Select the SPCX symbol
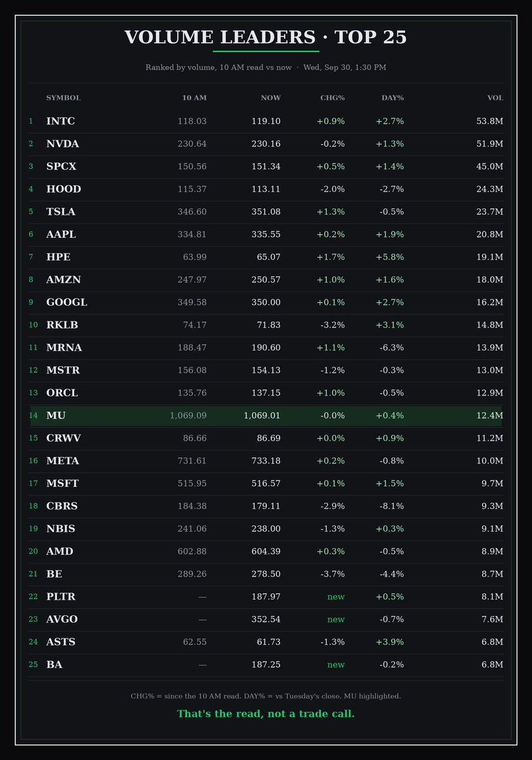 (61, 166)
